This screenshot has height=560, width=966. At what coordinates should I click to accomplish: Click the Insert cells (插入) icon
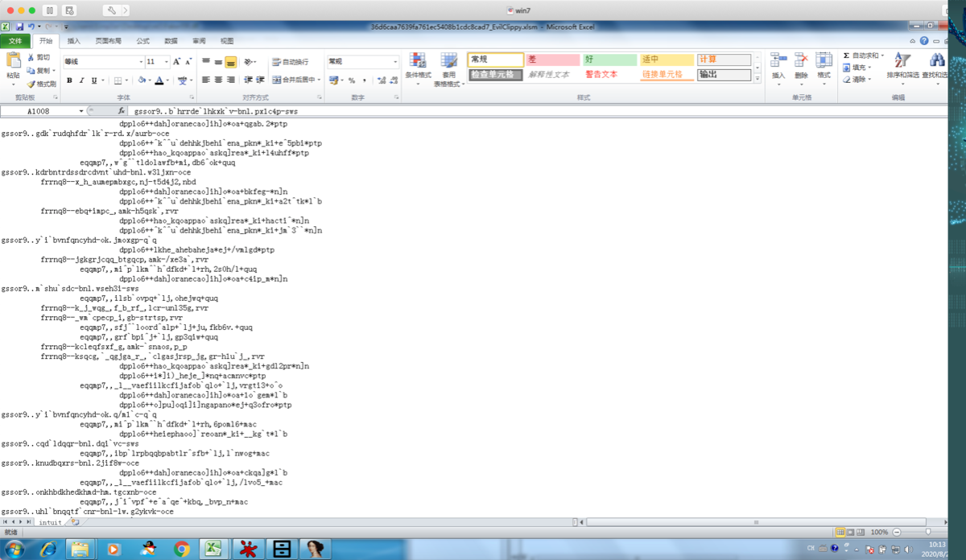pos(778,61)
